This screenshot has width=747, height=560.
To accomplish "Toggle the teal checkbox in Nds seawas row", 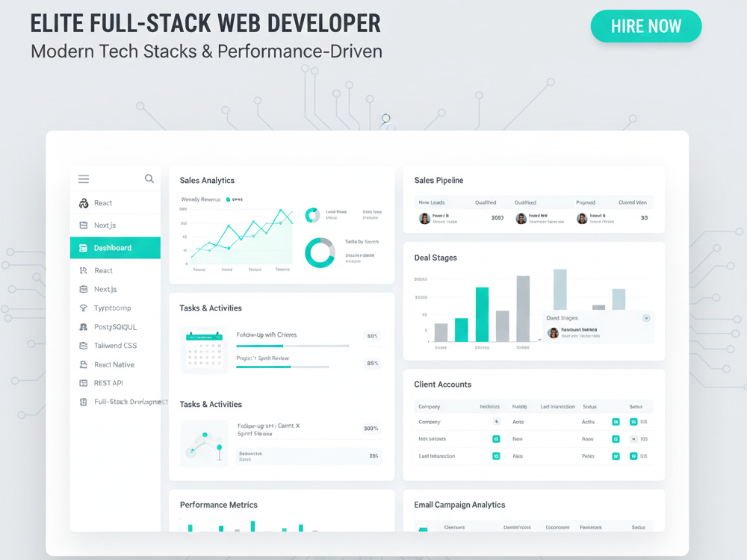I will (496, 439).
